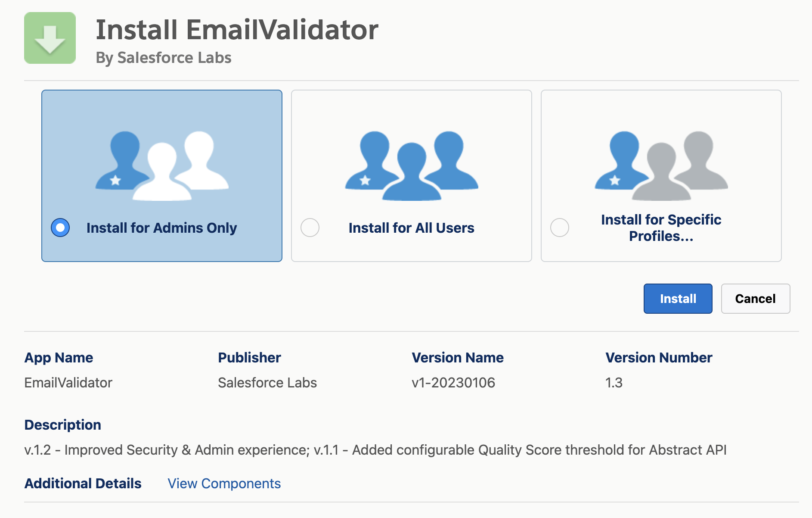Click the Install for All Users label

pyautogui.click(x=411, y=228)
